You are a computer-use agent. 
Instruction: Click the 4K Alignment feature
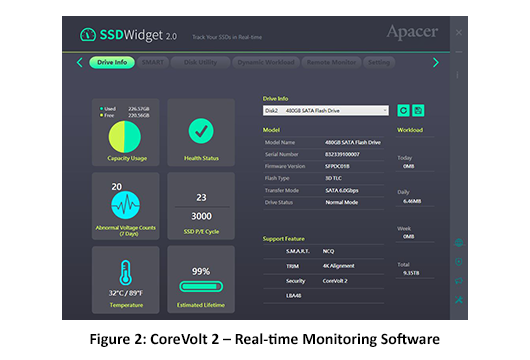338,266
